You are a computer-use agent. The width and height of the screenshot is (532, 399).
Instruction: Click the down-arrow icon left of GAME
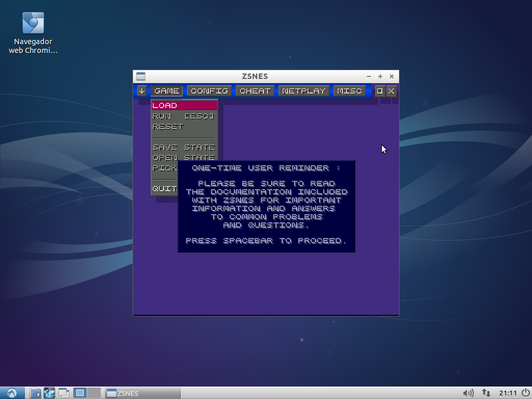(142, 91)
